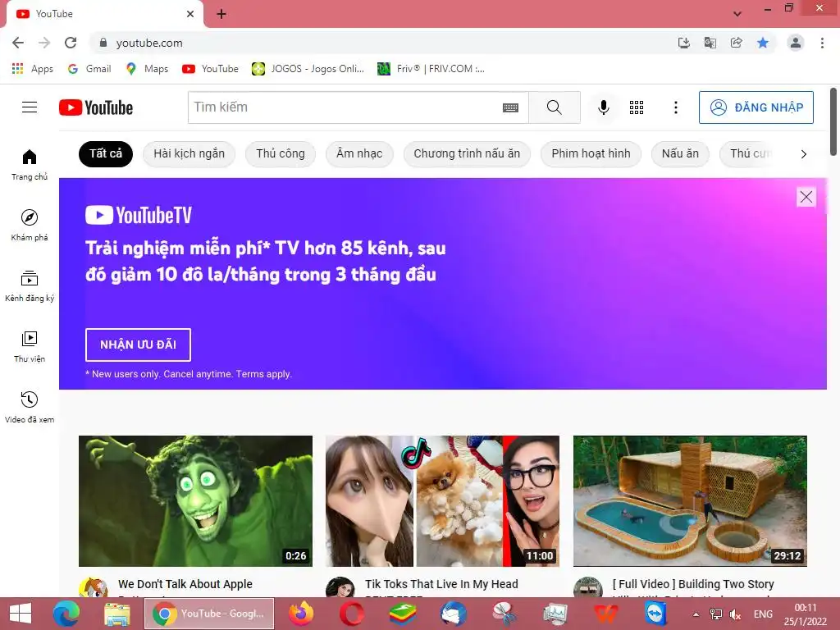Click the muted volume tray icon
The image size is (840, 630).
coord(737,614)
